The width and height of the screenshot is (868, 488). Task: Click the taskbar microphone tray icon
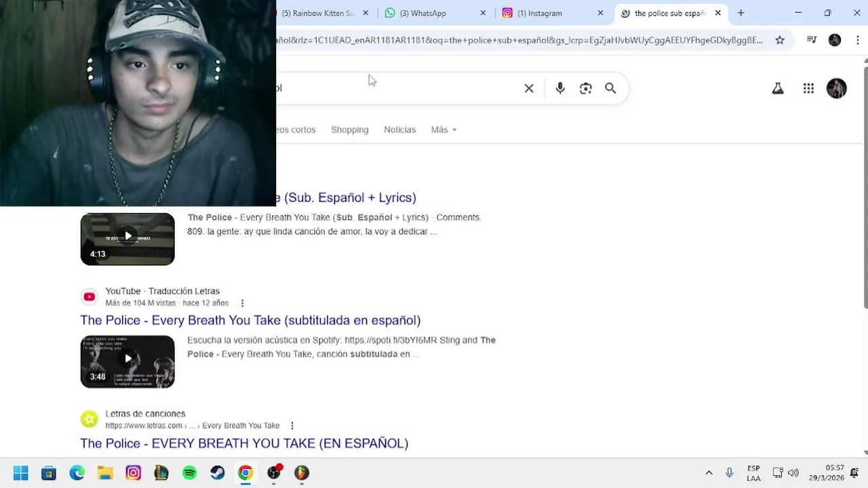click(x=730, y=472)
